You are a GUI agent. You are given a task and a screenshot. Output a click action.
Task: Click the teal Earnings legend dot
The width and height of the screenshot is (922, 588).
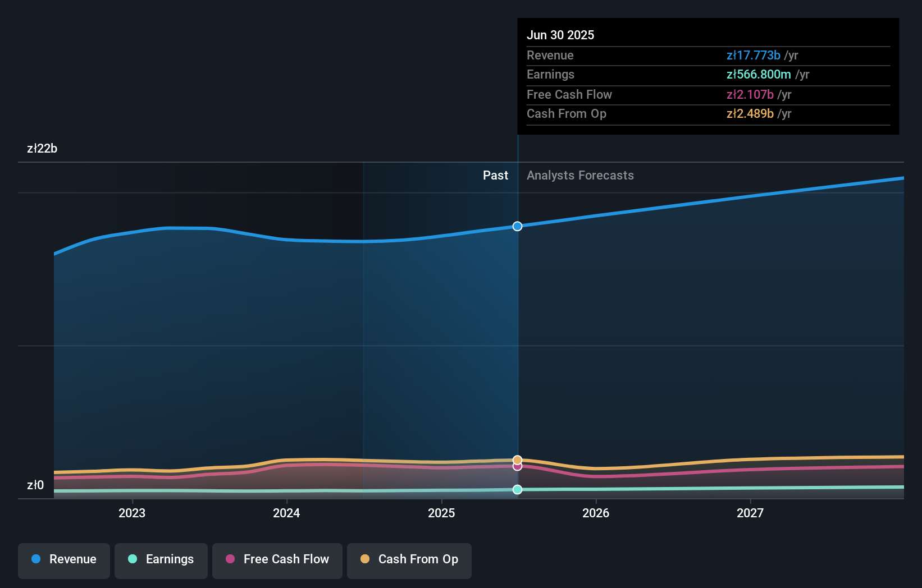point(131,559)
